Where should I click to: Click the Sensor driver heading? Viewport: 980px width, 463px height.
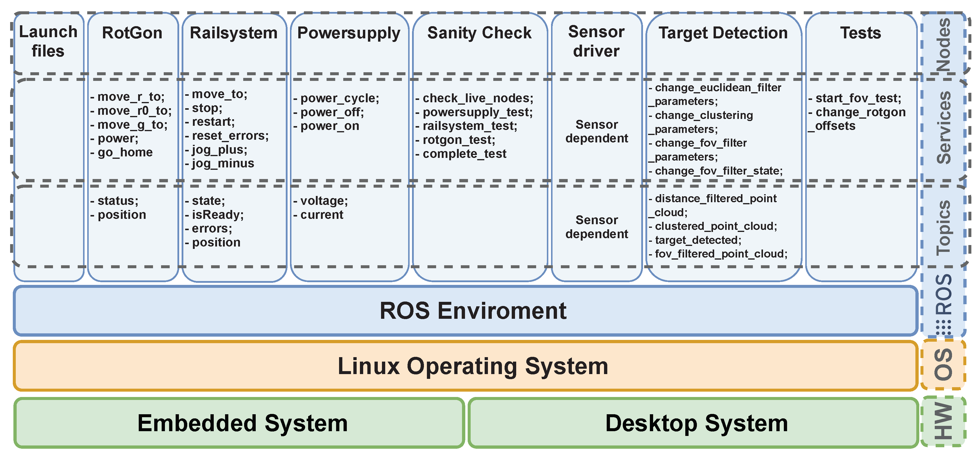click(596, 41)
